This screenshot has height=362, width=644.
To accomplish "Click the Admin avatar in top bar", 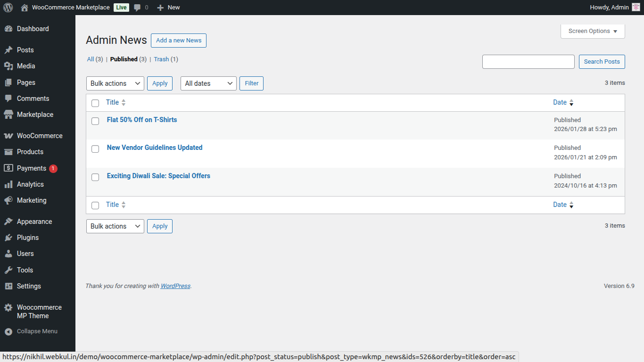I will [x=636, y=8].
